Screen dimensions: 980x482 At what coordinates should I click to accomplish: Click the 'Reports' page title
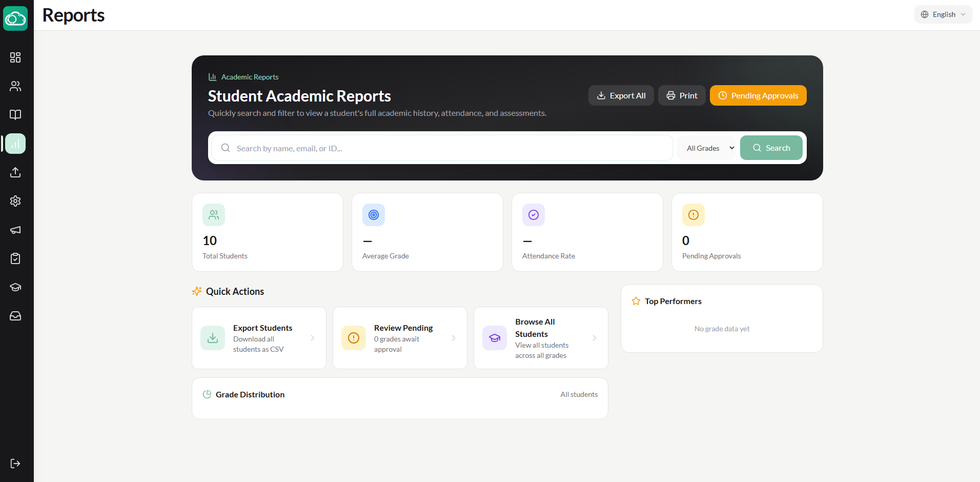coord(73,15)
